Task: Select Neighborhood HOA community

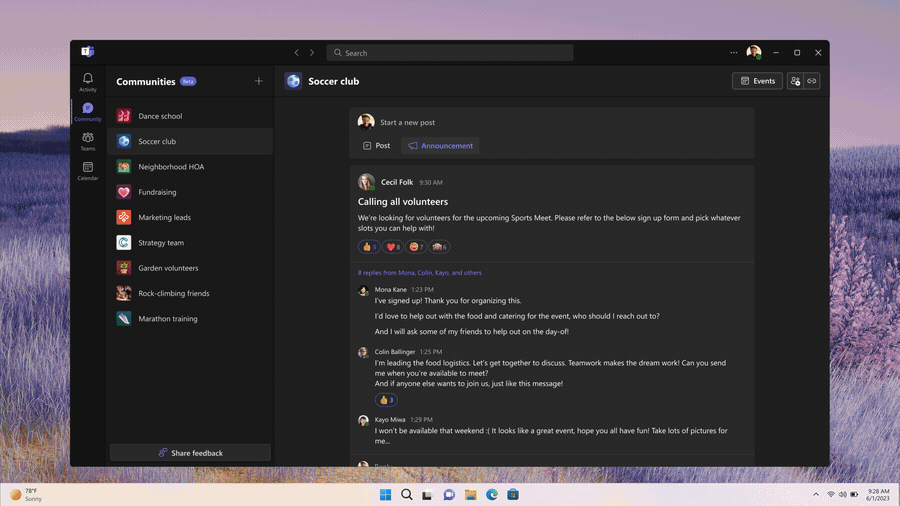Action: click(x=171, y=167)
